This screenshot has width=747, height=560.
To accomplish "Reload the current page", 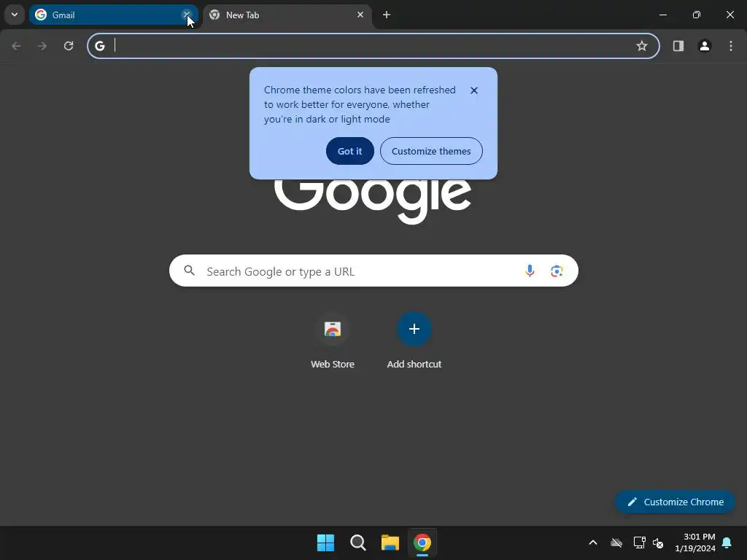I will 69,46.
